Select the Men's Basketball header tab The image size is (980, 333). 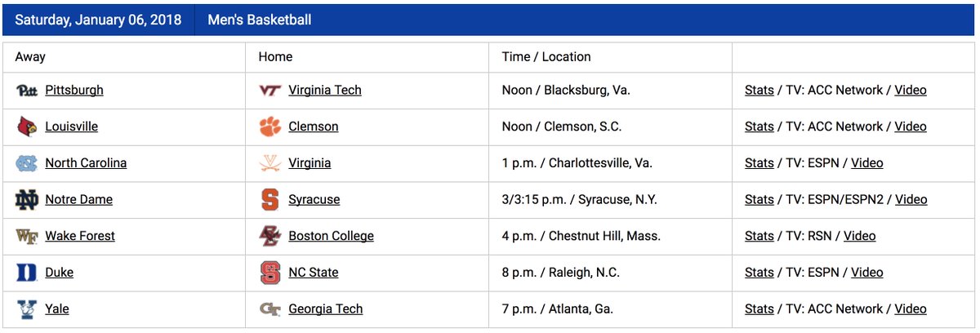(x=260, y=20)
